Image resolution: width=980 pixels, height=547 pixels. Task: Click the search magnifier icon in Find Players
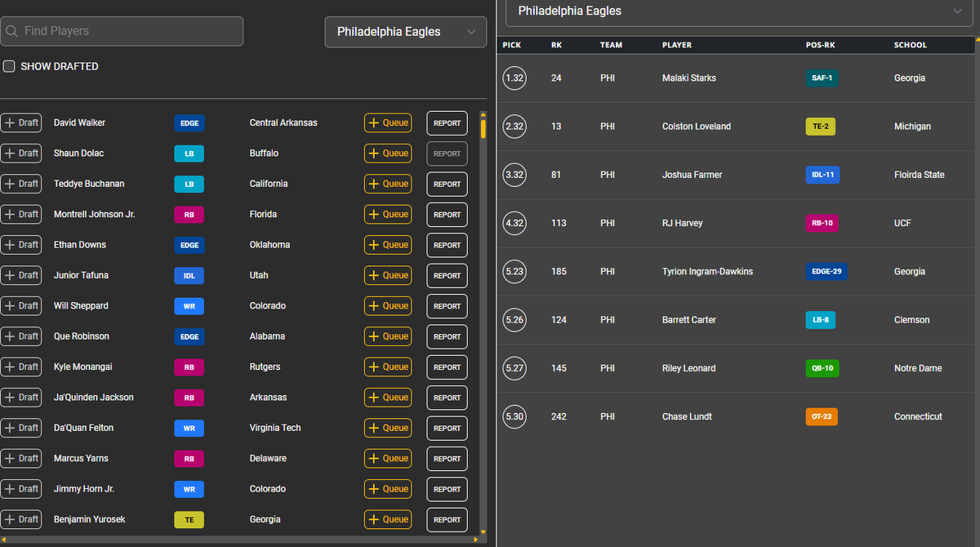tap(12, 32)
